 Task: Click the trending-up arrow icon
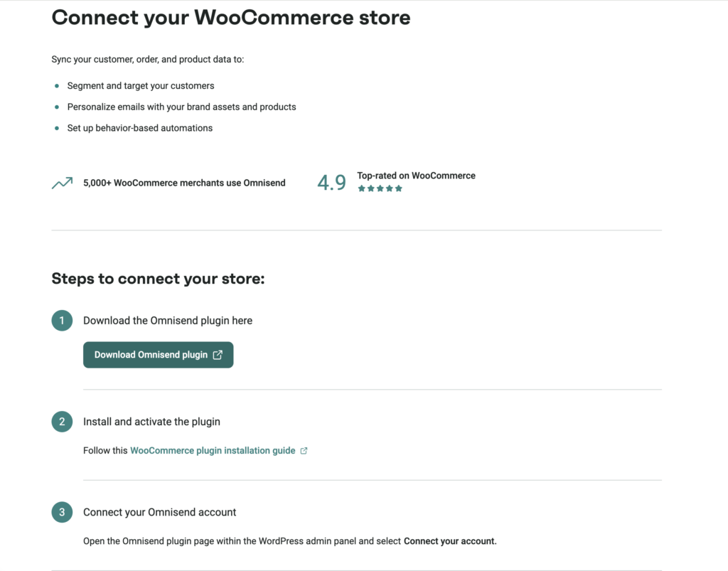(x=62, y=183)
